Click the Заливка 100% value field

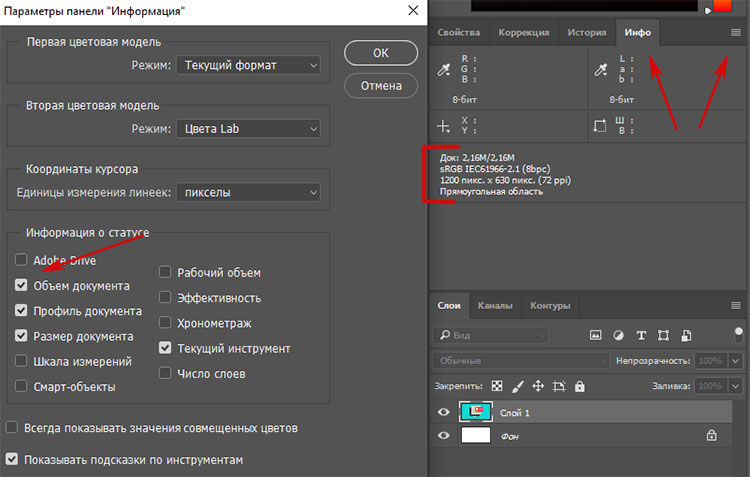pyautogui.click(x=711, y=386)
